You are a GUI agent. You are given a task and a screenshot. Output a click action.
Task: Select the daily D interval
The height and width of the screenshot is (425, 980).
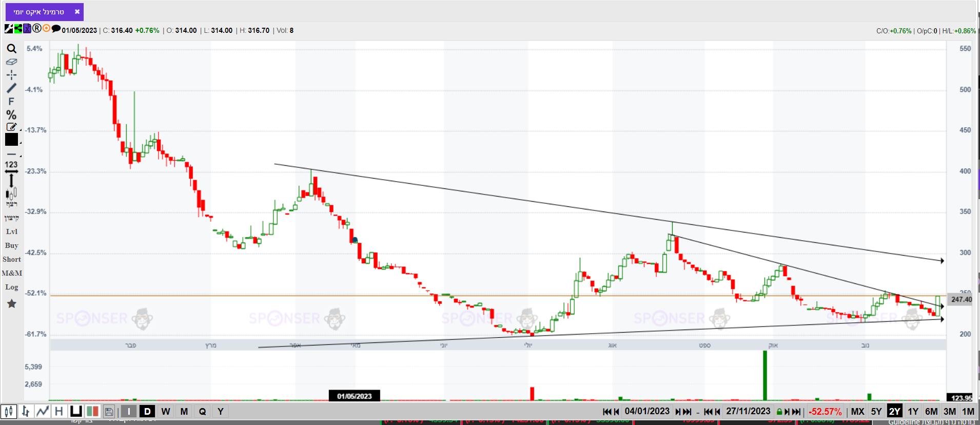(147, 411)
